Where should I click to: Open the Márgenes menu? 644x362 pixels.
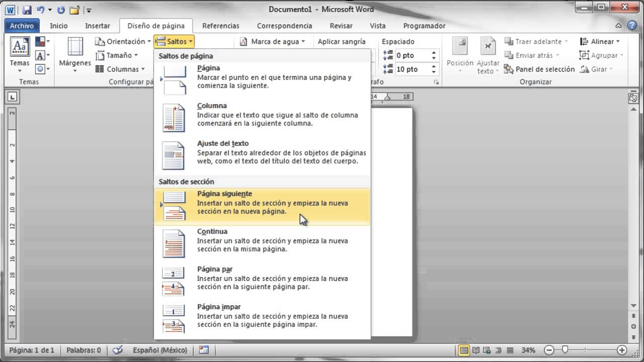point(75,54)
